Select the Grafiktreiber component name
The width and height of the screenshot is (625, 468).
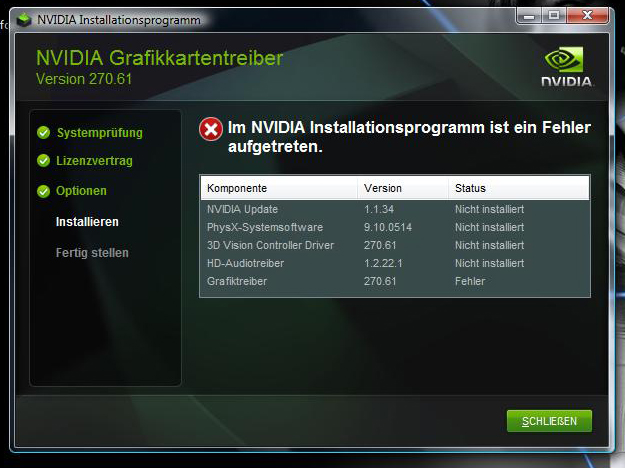[237, 281]
